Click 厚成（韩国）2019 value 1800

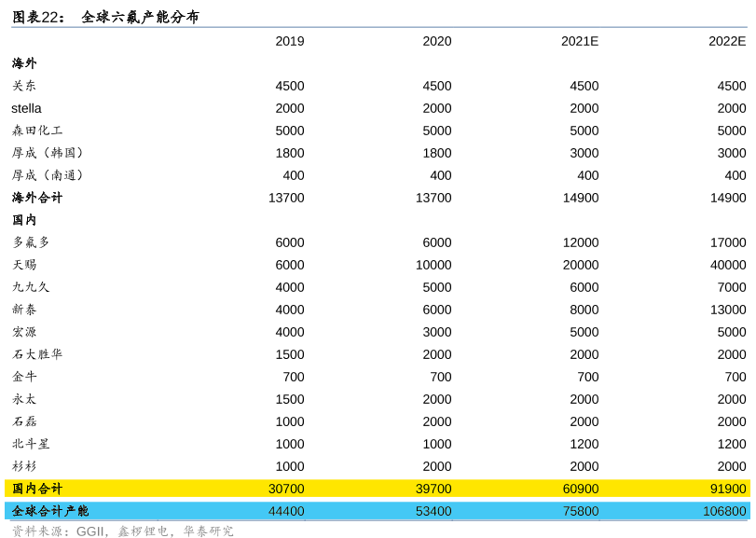(x=290, y=153)
